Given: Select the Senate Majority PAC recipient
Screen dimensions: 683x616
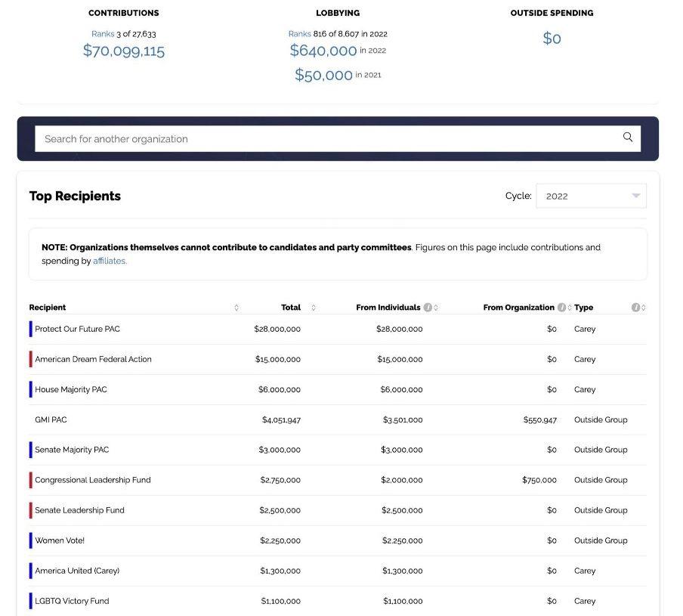Looking at the screenshot, I should tap(72, 450).
